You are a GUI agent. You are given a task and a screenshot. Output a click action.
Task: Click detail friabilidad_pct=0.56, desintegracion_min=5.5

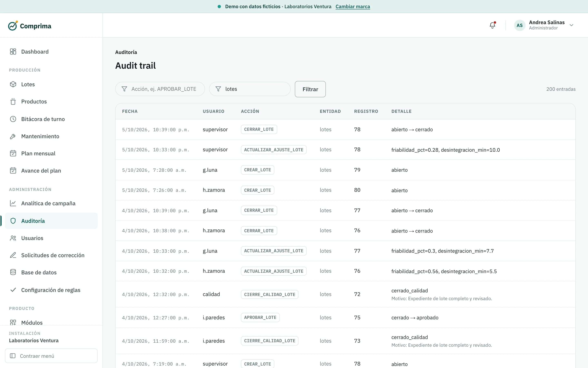pos(444,271)
